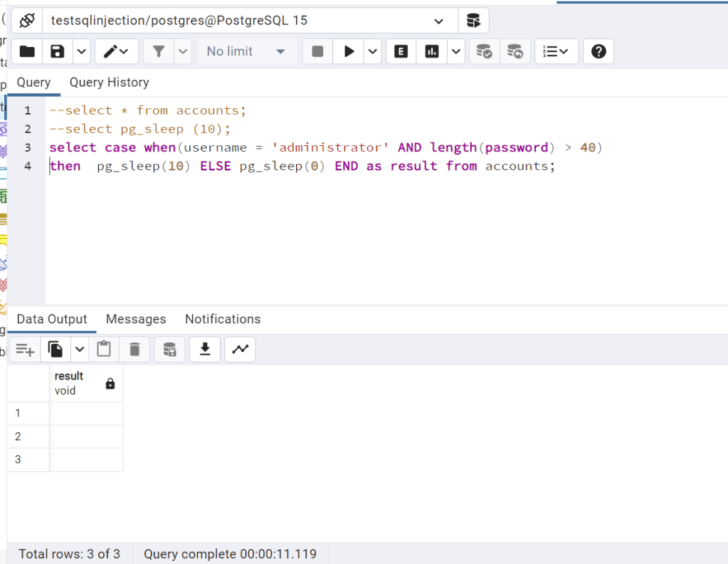Click the Commit transaction icon
The height and width of the screenshot is (564, 728).
pos(484,51)
